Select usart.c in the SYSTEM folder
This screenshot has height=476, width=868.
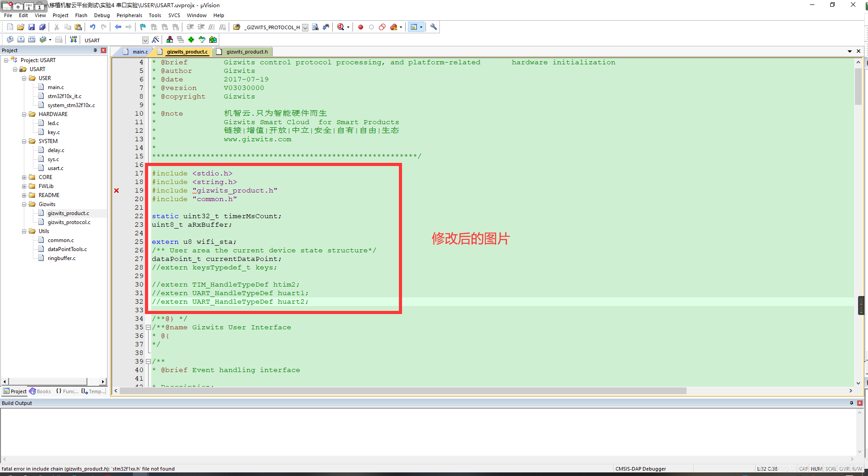coord(55,168)
